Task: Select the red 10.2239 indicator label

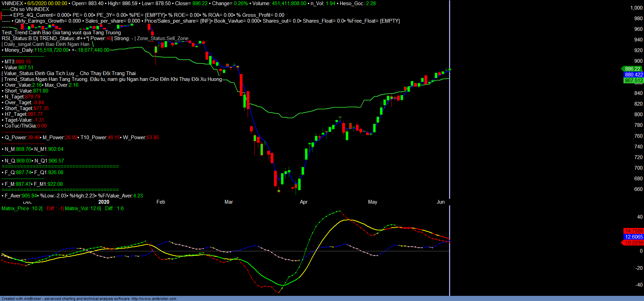Action: [634, 243]
